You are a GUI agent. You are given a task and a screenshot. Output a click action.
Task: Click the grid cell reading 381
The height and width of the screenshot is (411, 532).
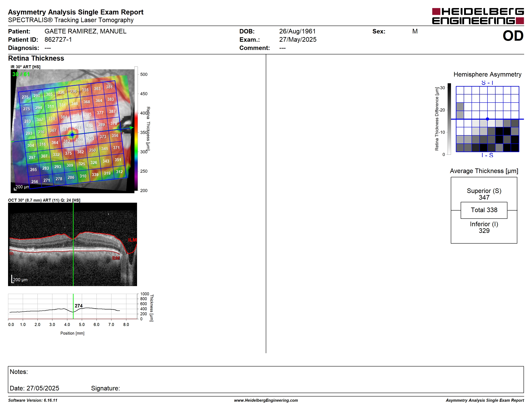[109, 87]
